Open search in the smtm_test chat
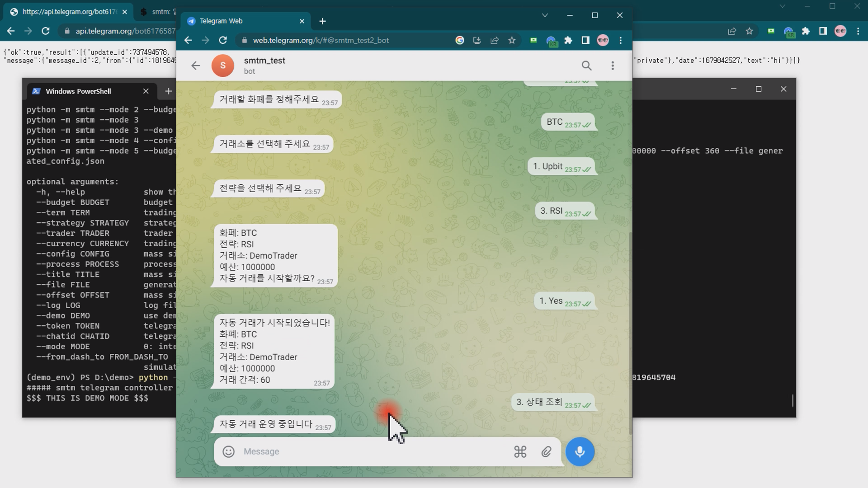 point(586,66)
